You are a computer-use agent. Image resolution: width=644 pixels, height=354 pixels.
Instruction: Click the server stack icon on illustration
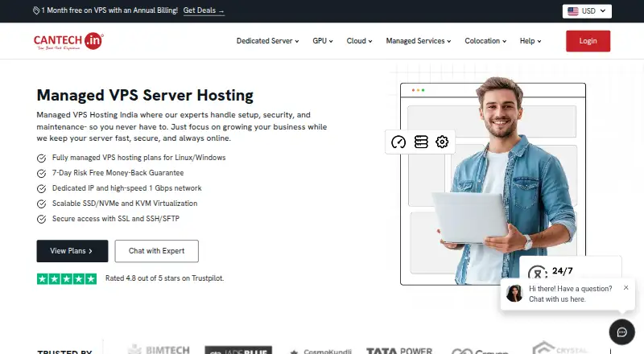tap(421, 142)
